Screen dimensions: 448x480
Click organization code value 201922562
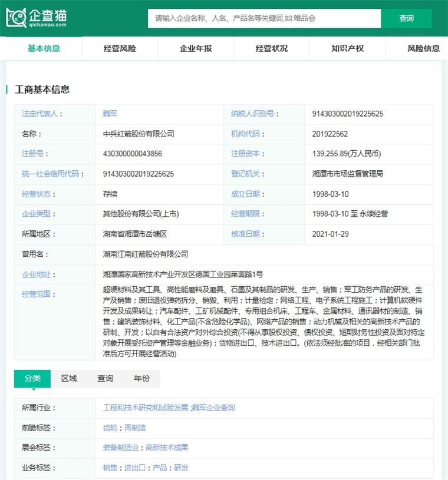[x=330, y=134]
